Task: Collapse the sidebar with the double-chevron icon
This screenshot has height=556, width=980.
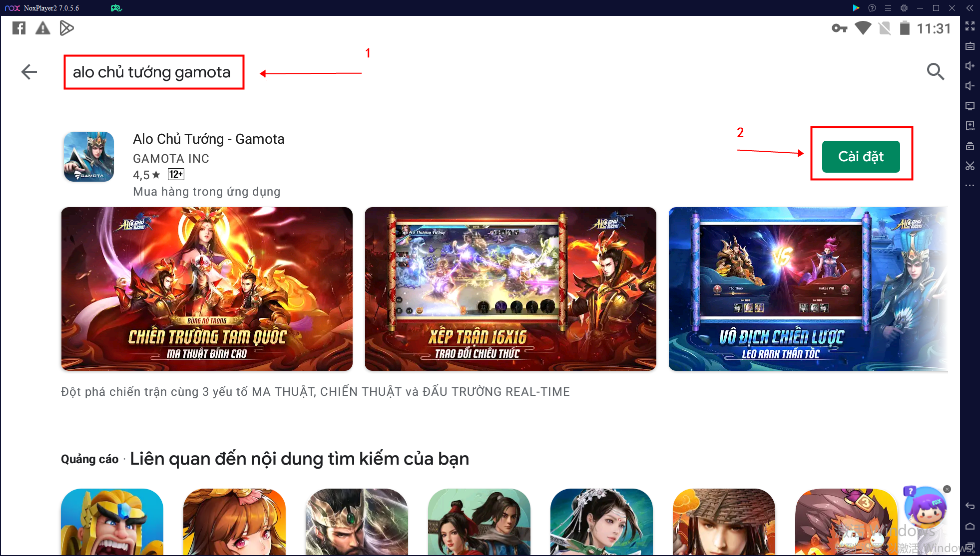Action: (969, 8)
